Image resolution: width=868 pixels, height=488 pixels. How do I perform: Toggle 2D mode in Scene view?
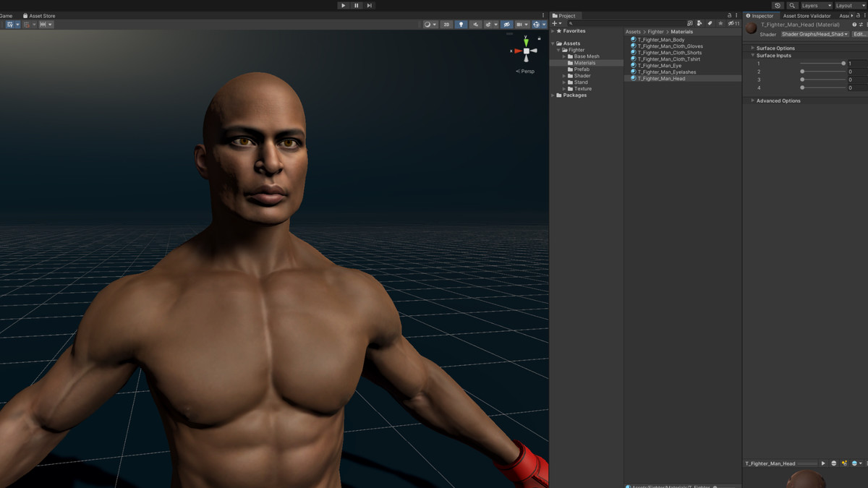446,25
